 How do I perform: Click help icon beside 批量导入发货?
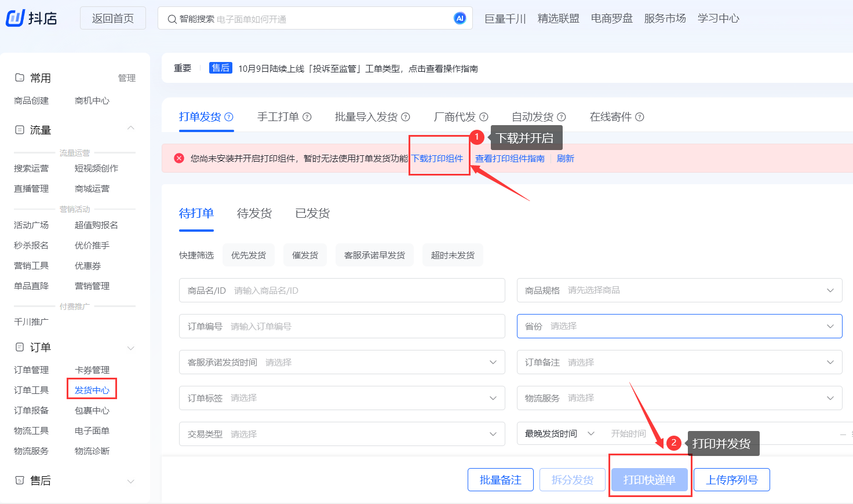406,117
